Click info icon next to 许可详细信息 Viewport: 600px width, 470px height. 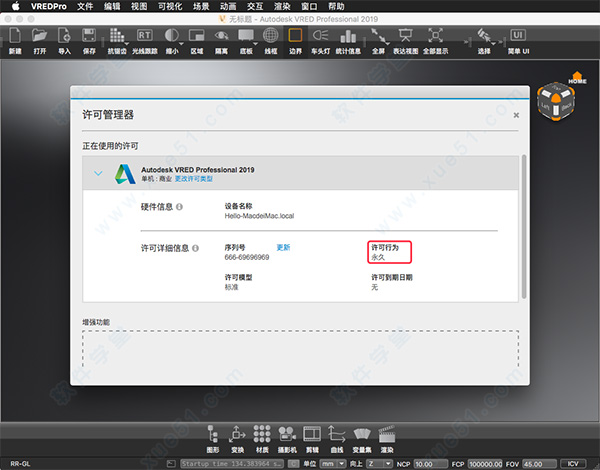pyautogui.click(x=195, y=248)
